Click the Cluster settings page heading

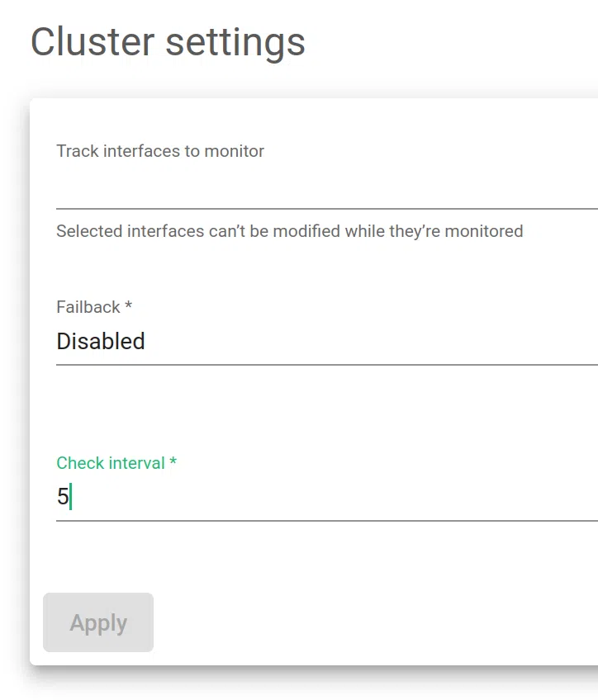tap(168, 41)
